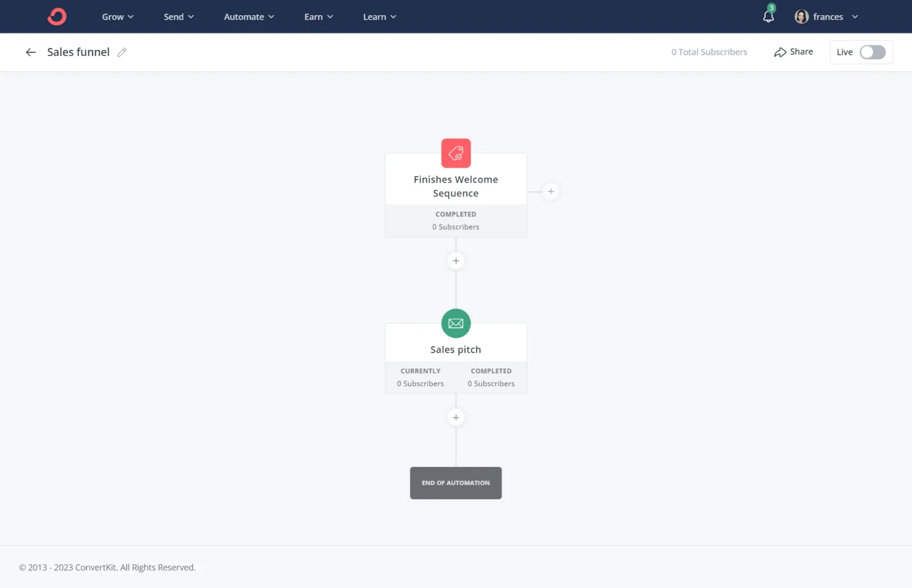This screenshot has width=912, height=588.
Task: Click the red tag event icon
Action: [x=455, y=153]
